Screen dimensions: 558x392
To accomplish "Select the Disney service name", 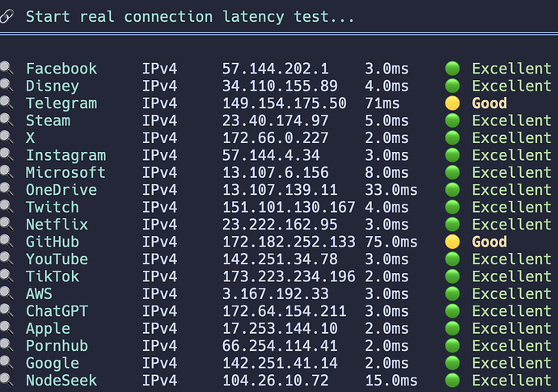I will click(53, 86).
